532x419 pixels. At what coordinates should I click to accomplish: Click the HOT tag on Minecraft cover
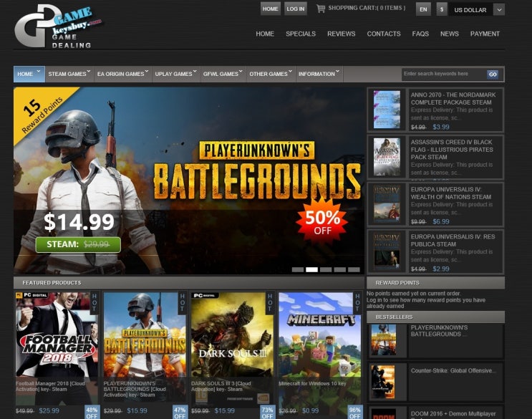click(x=357, y=303)
